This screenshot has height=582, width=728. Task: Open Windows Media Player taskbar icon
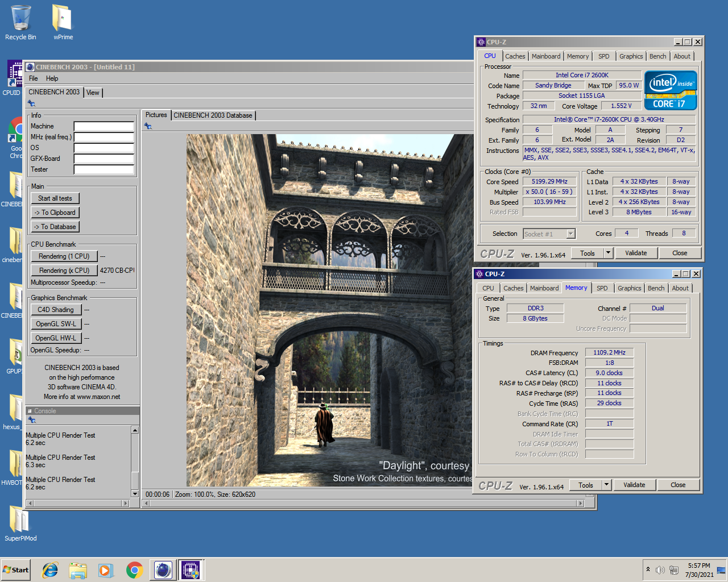[x=106, y=570]
